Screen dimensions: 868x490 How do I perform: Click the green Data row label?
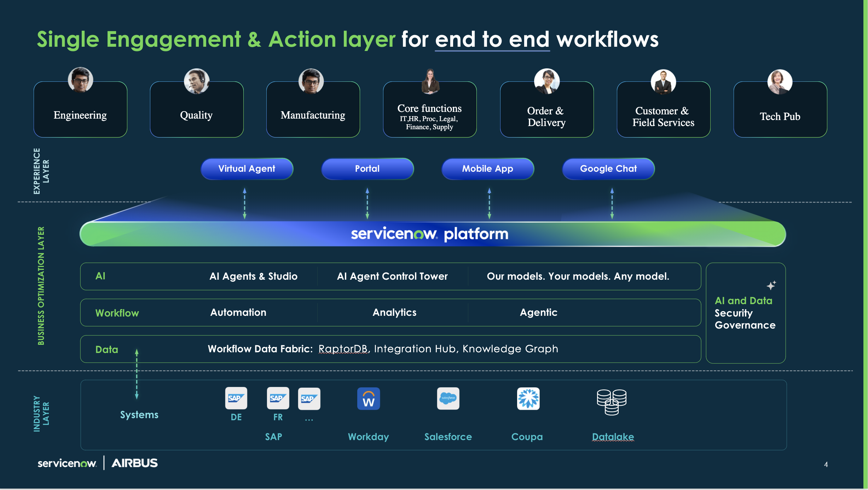[106, 349]
